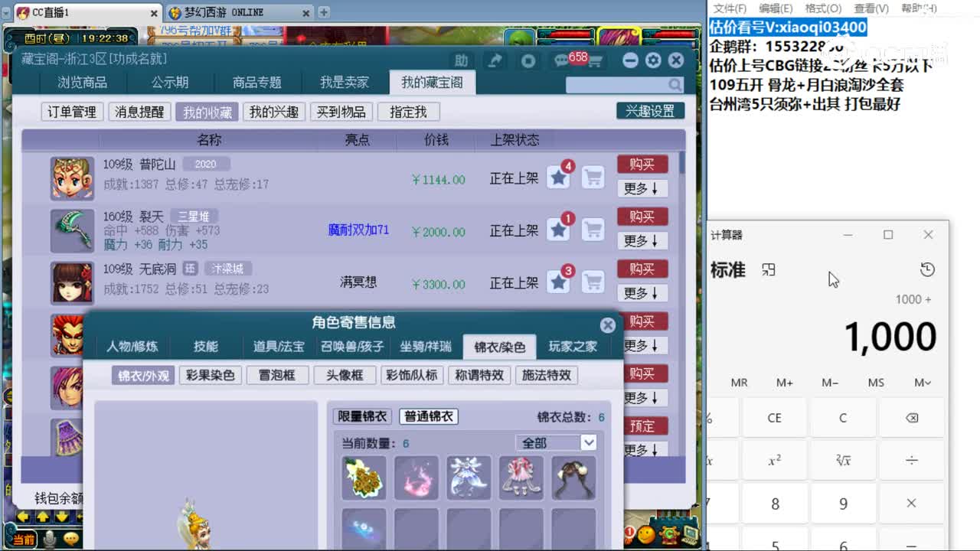The width and height of the screenshot is (980, 551).
Task: Expand 更多 for 无底洞 row
Action: (x=642, y=292)
